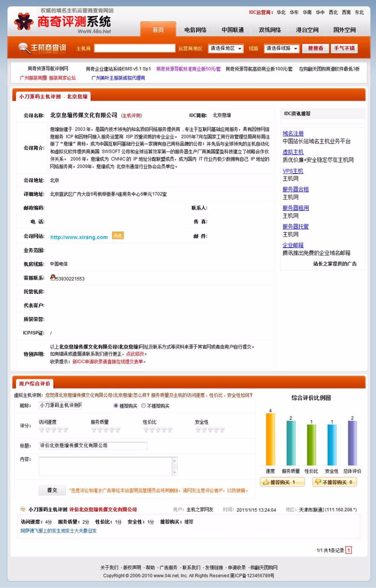Click the 手气不错 button
Viewport: 376px width, 588px height.
point(344,48)
